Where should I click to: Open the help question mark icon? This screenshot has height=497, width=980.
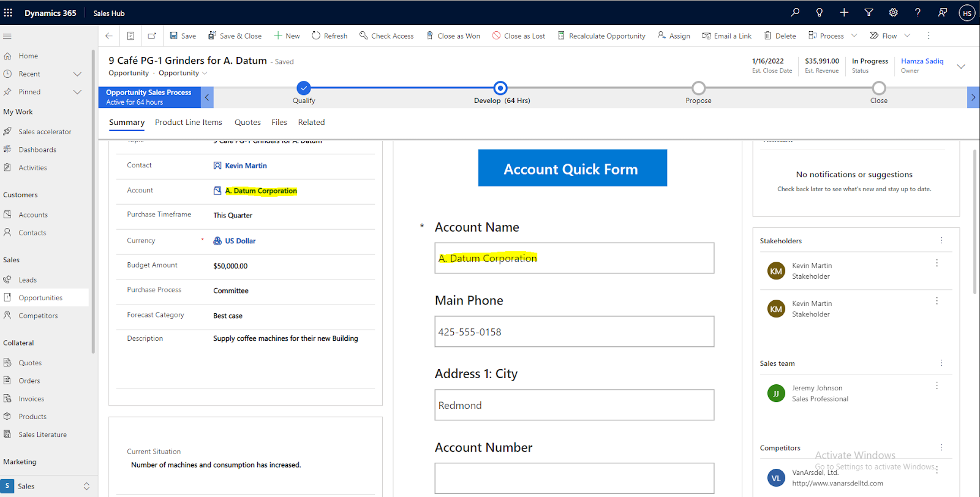918,12
